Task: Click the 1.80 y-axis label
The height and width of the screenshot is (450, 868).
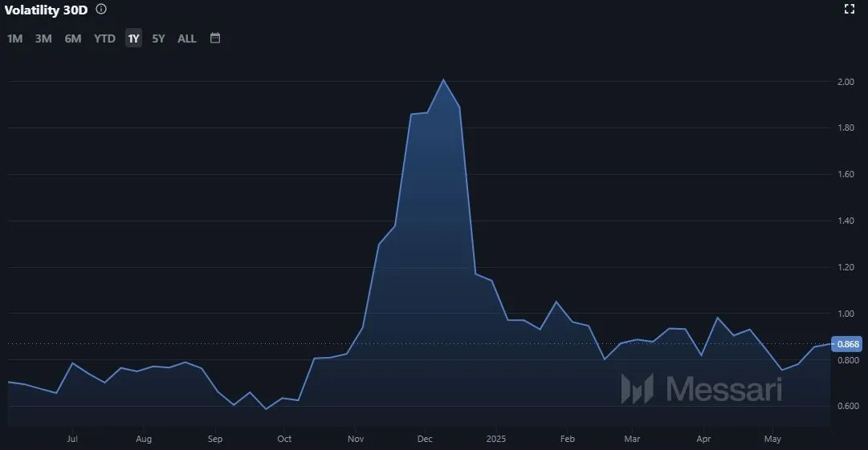Action: click(x=846, y=128)
